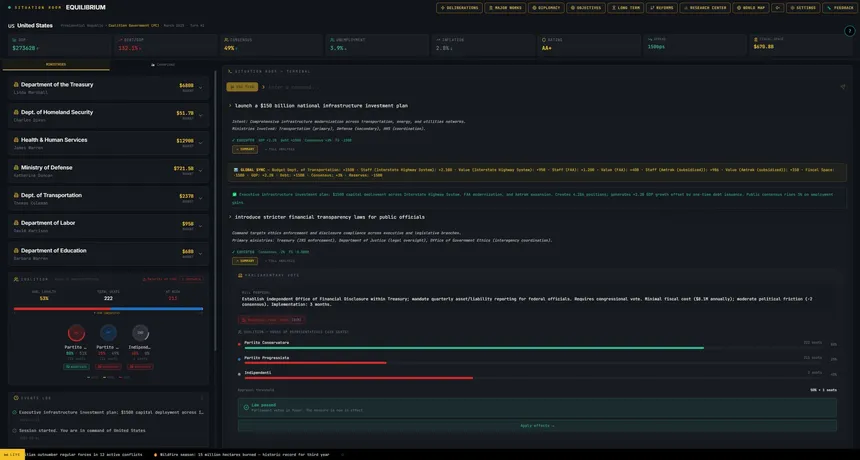860x460 pixels.
Task: Click the round help question-mark icon
Action: coord(849,31)
